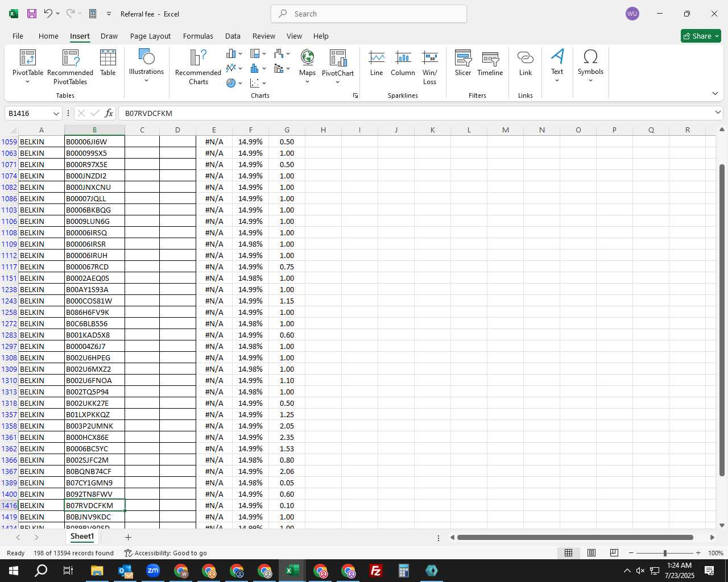
Task: Click the Insert Function fx button
Action: point(109,113)
